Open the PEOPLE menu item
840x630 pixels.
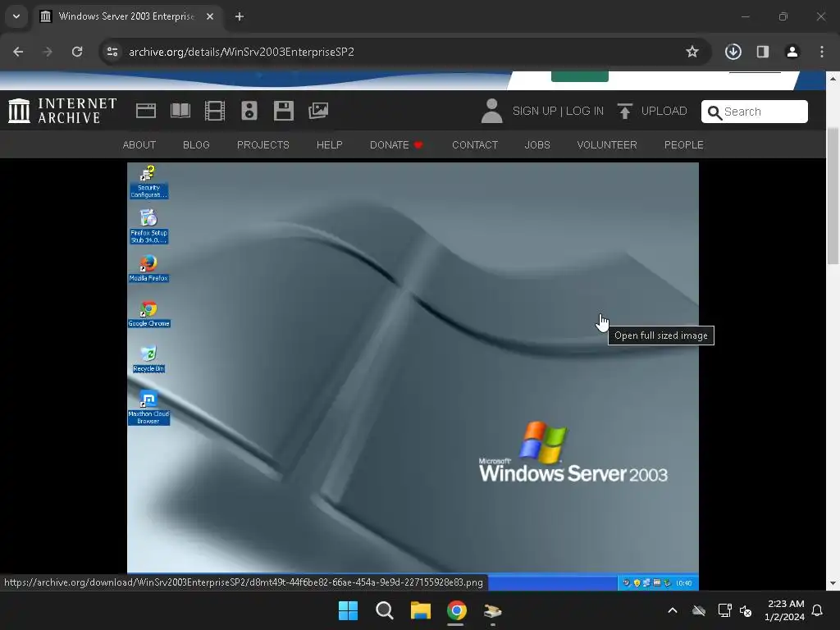683,144
